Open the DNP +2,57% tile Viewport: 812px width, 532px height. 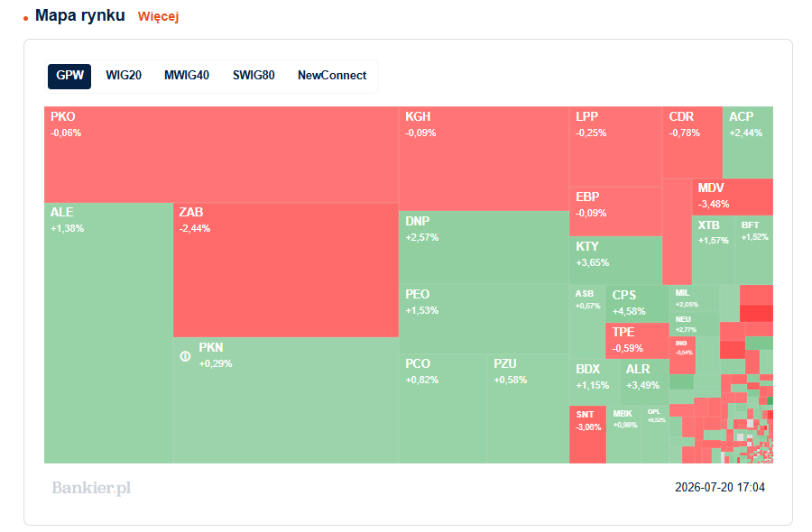(484, 247)
